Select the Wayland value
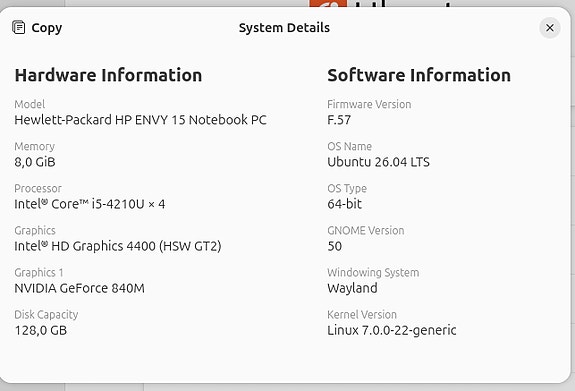 tap(352, 288)
